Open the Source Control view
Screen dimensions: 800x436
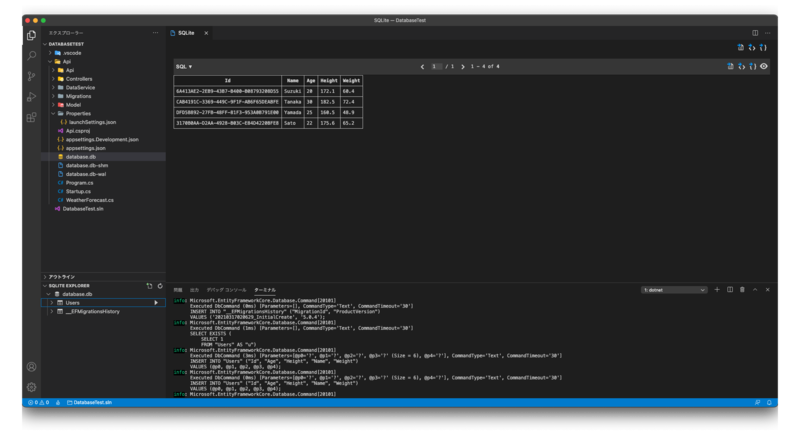pyautogui.click(x=32, y=76)
